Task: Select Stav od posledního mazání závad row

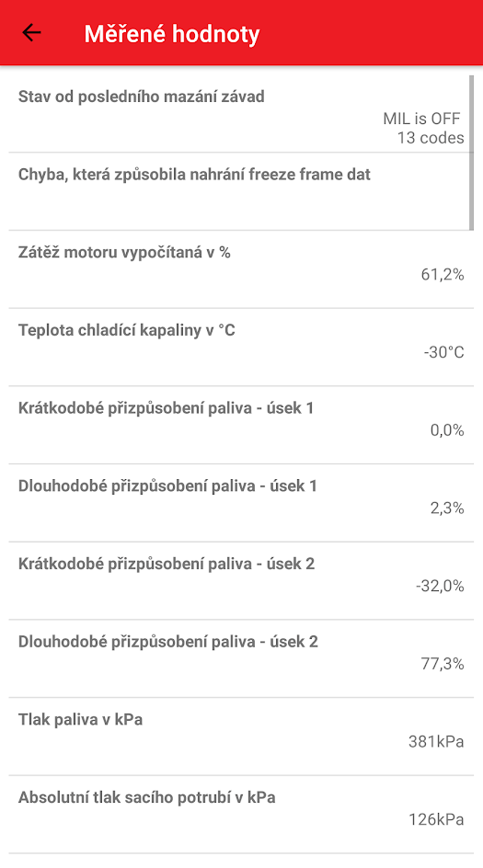Action: [x=241, y=113]
